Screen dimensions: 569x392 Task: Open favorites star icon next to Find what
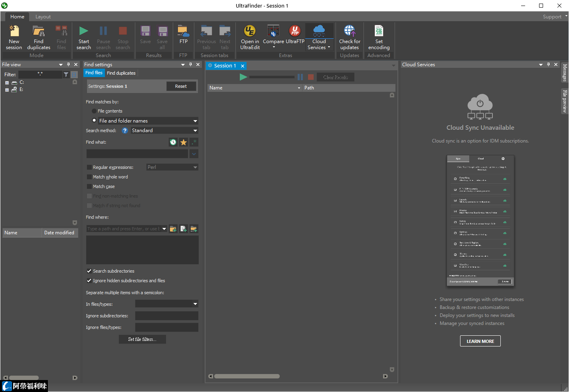pos(184,142)
